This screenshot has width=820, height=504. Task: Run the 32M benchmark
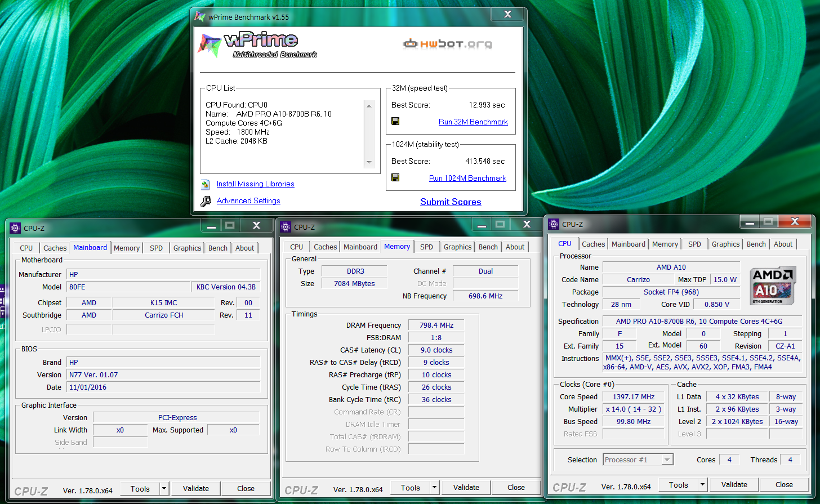(473, 122)
